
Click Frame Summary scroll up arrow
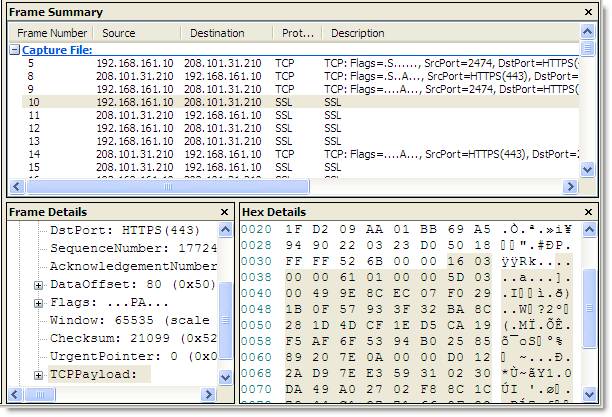[587, 32]
